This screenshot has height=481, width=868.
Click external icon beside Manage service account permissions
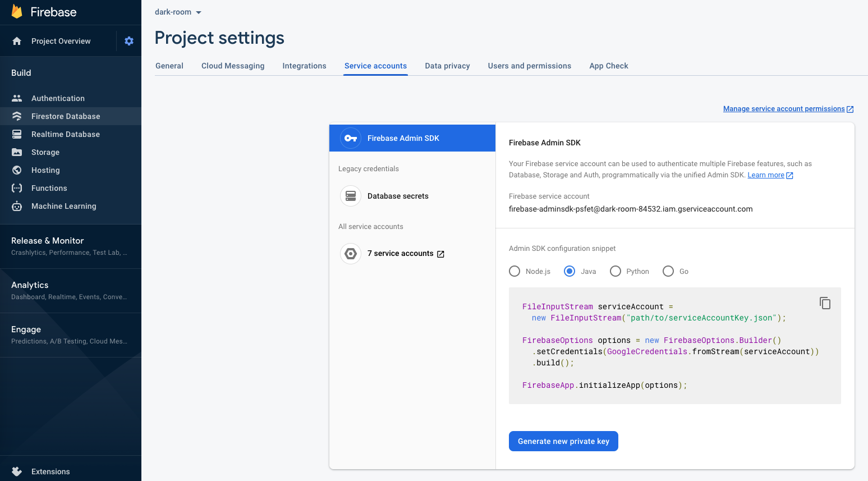850,109
